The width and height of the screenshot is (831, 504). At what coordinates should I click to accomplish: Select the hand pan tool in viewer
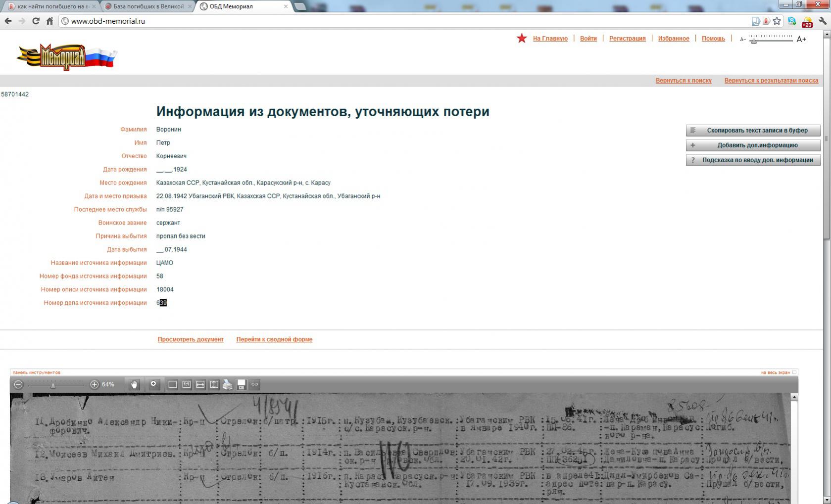(x=134, y=384)
